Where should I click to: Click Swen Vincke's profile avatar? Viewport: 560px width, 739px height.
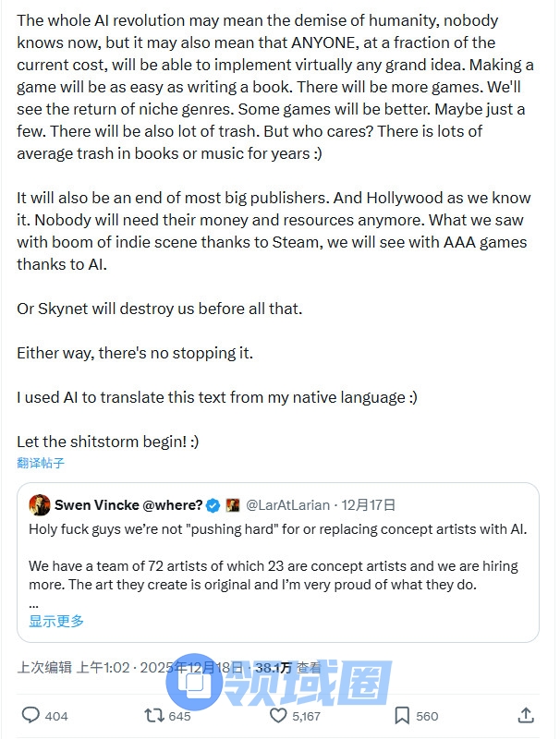click(39, 504)
